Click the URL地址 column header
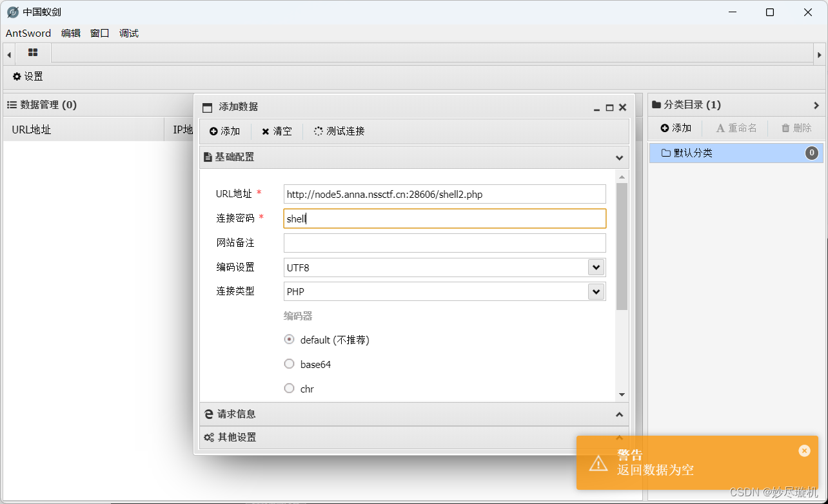Viewport: 828px width, 504px height. click(84, 130)
